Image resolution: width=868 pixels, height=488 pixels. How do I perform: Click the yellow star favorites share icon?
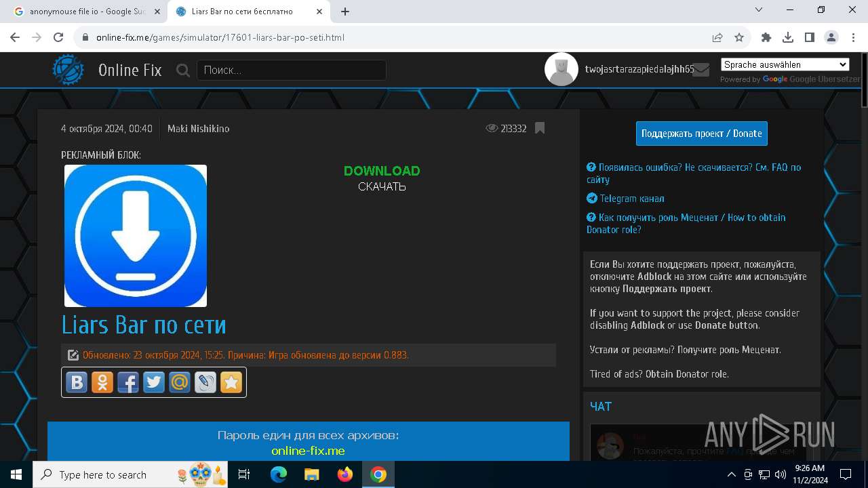231,382
